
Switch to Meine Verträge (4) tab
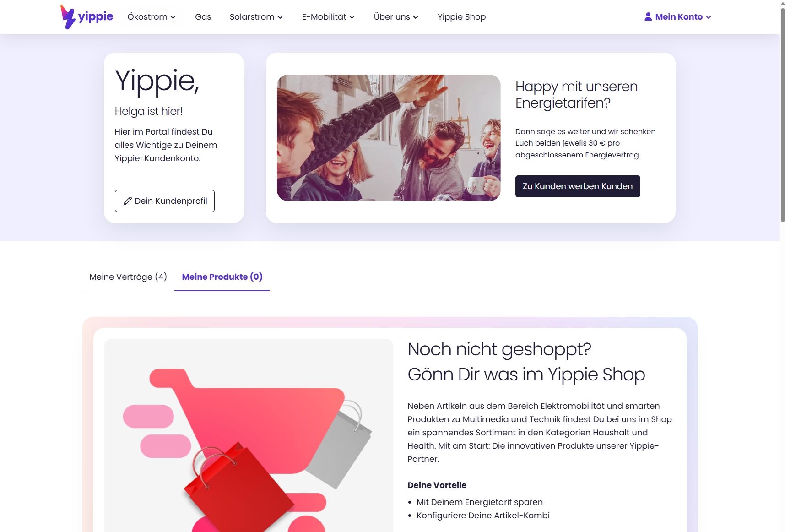[x=128, y=277]
